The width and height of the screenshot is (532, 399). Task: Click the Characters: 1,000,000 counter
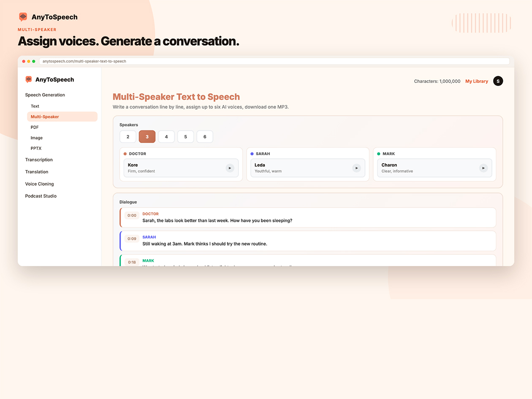pos(437,81)
